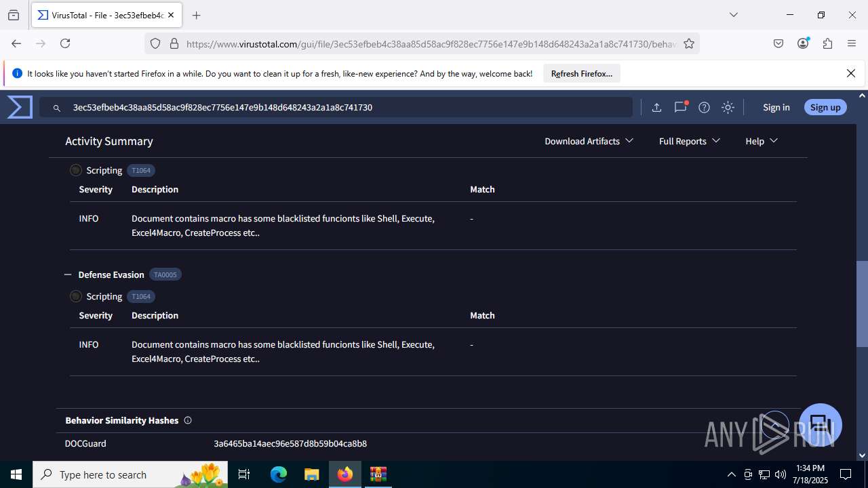
Task: Click the Activity Summary heading
Action: pyautogui.click(x=109, y=141)
